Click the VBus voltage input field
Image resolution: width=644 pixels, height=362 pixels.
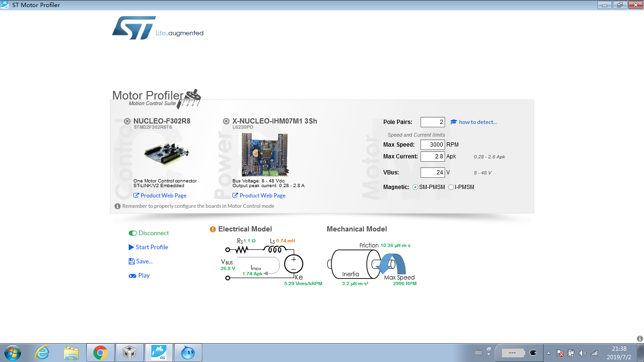433,173
